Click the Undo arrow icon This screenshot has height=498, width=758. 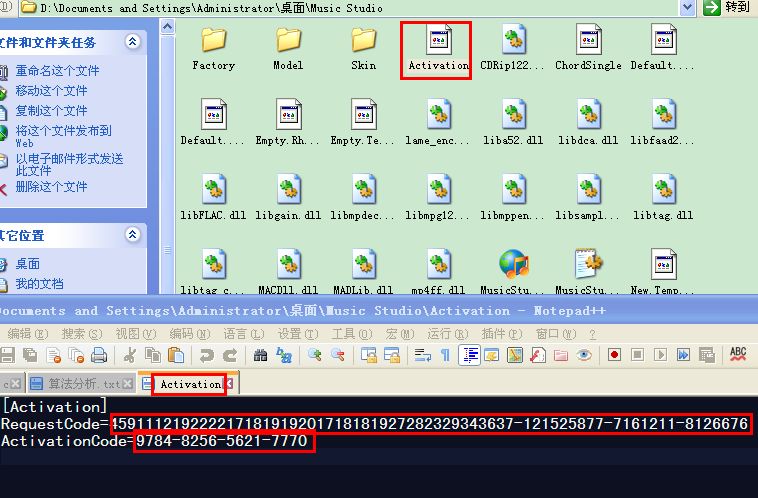pyautogui.click(x=206, y=355)
